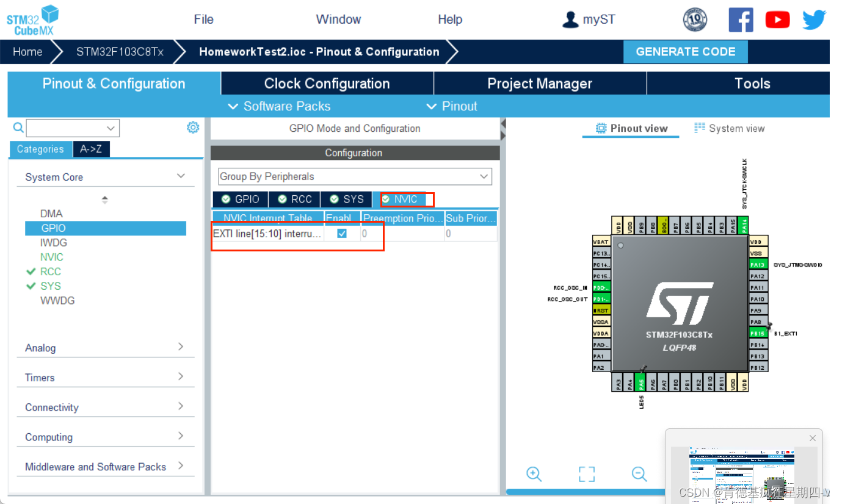
Task: Select pin PA2 on the chip
Action: point(601,367)
